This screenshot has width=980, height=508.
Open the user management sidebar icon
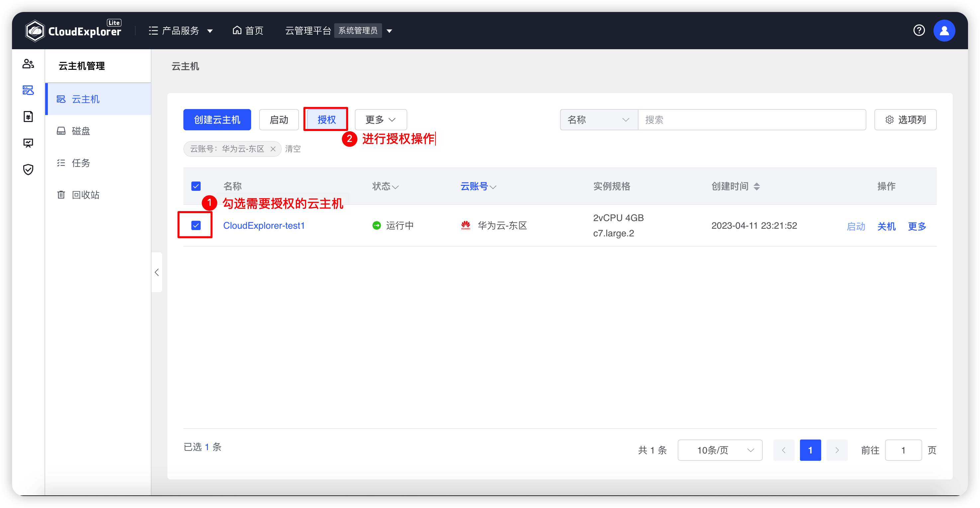pyautogui.click(x=28, y=63)
